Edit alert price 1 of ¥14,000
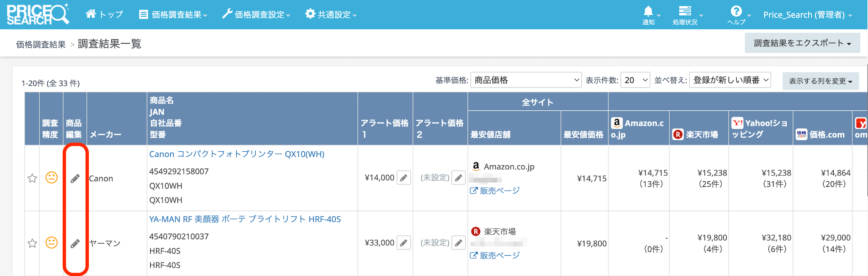Screen dimensions: 868x276 point(404,178)
